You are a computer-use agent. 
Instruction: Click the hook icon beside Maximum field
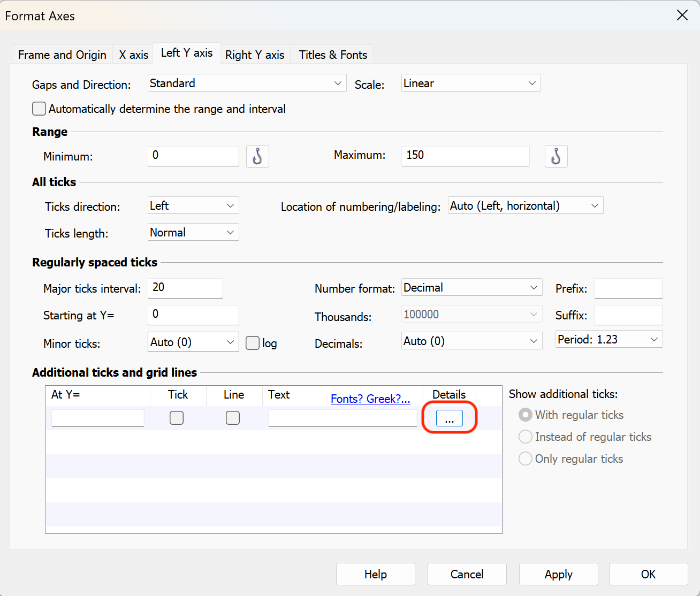(x=556, y=156)
